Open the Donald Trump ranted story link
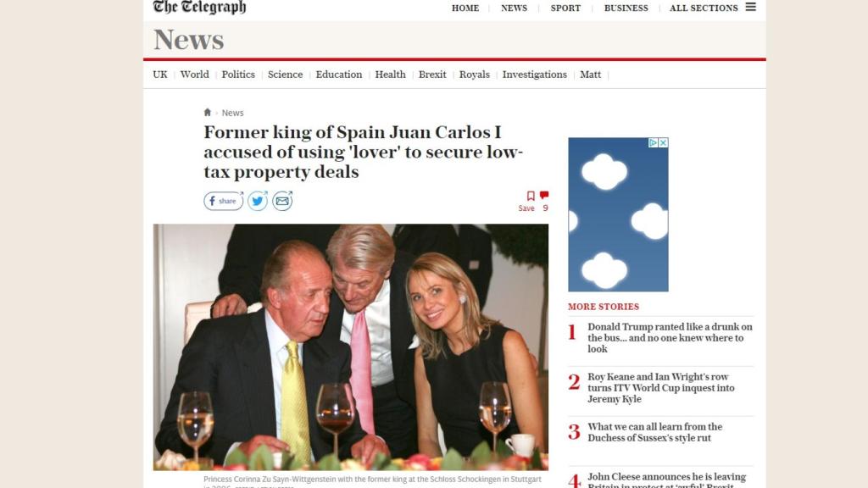Viewport: 868px width, 488px height. [670, 337]
